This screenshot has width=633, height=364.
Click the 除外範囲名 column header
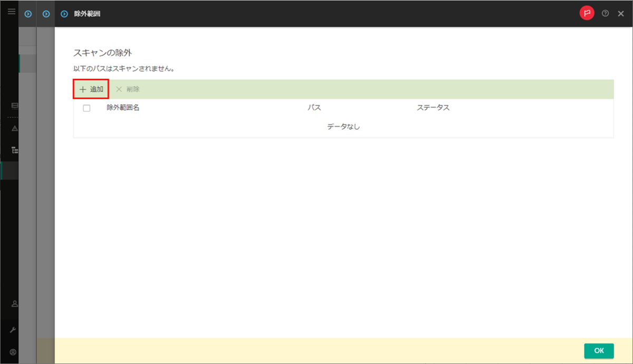pos(122,107)
